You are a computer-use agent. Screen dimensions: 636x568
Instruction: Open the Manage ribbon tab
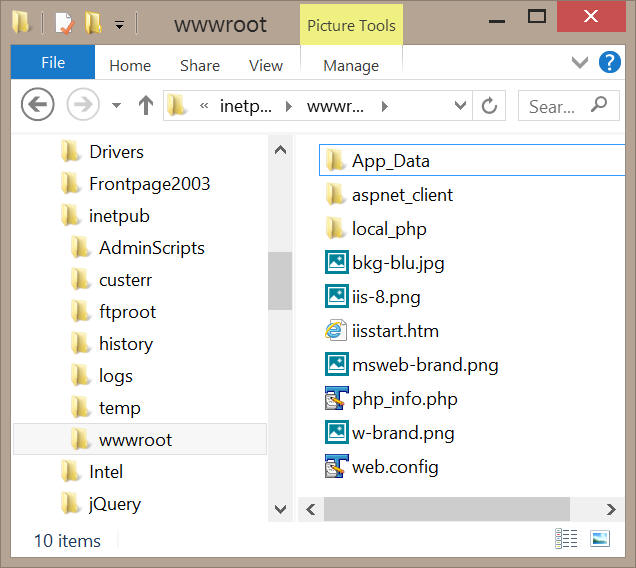coord(351,65)
